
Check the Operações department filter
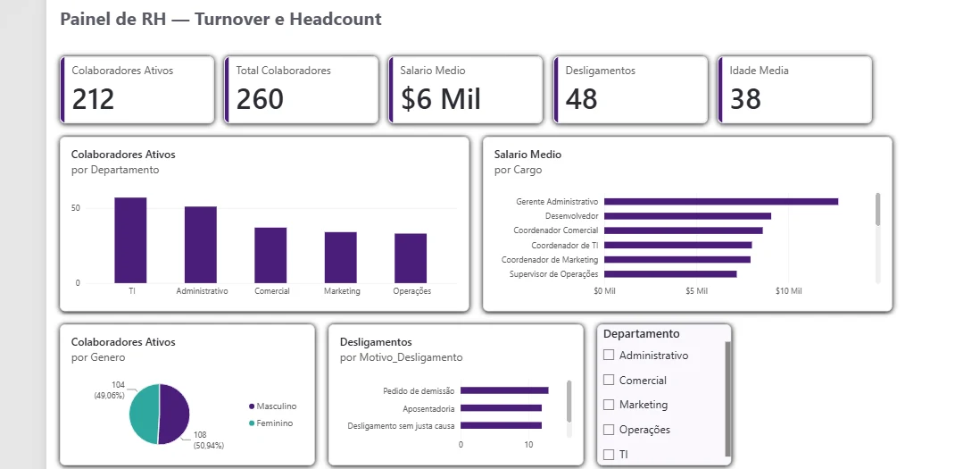(x=609, y=430)
